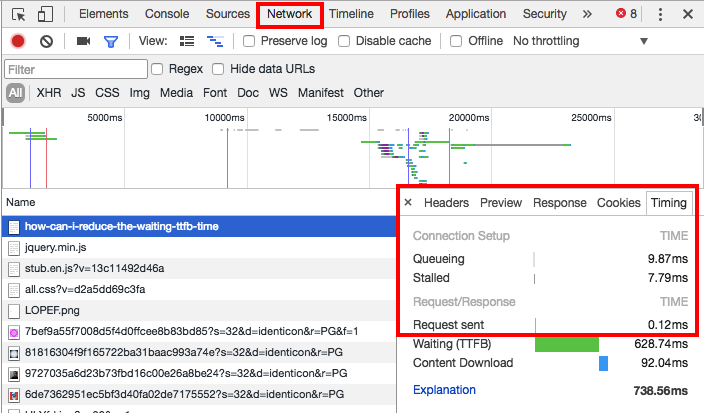Select all.css?v=d2a5dd69c3fa request
Viewport: 704px width, 413px height.
(199, 290)
